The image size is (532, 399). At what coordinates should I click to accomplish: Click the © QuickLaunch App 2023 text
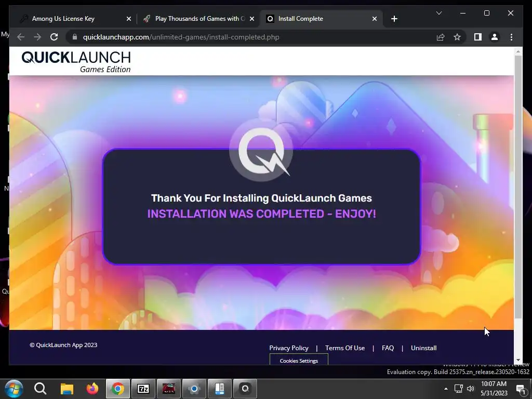pyautogui.click(x=63, y=345)
